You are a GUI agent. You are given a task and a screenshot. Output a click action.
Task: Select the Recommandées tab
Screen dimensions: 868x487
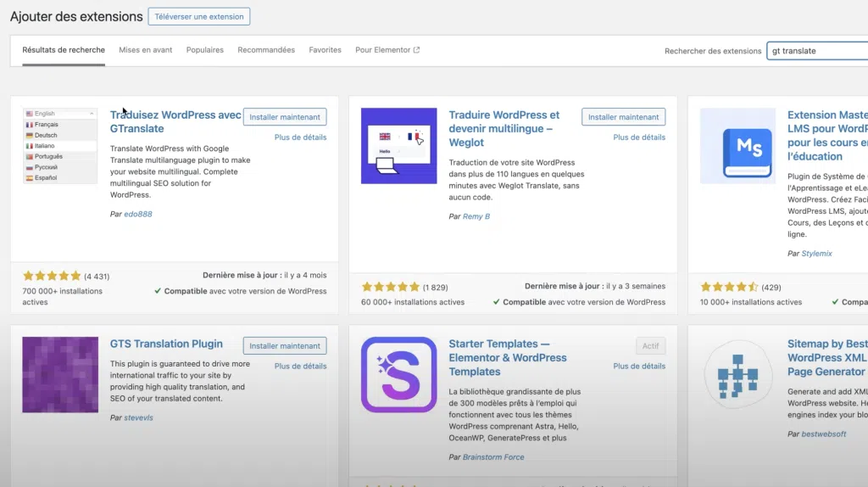(266, 50)
